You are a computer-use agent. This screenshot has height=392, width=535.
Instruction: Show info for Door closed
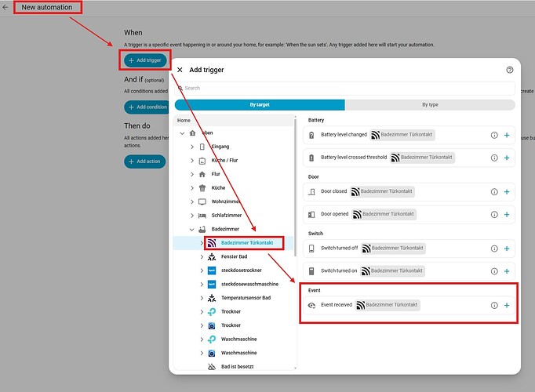pyautogui.click(x=494, y=192)
